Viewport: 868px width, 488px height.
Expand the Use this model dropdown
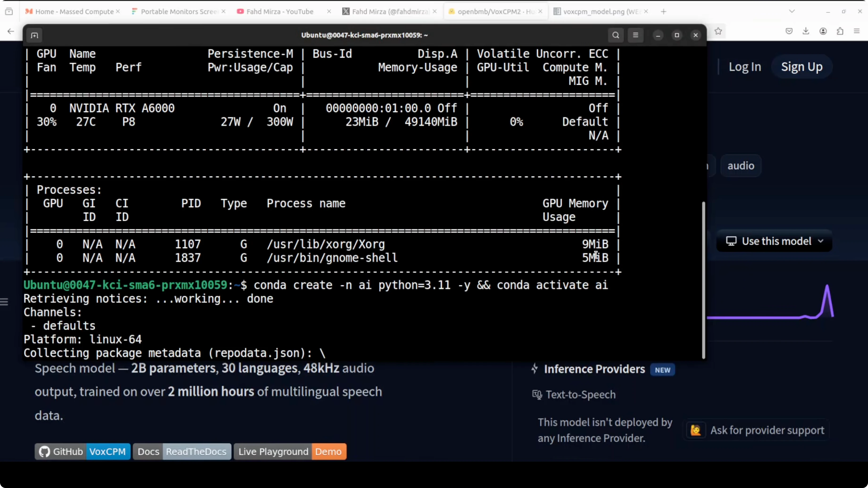[774, 241]
